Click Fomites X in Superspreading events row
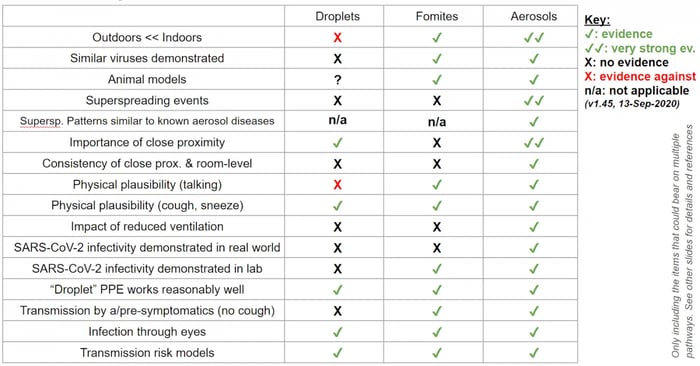 437,101
